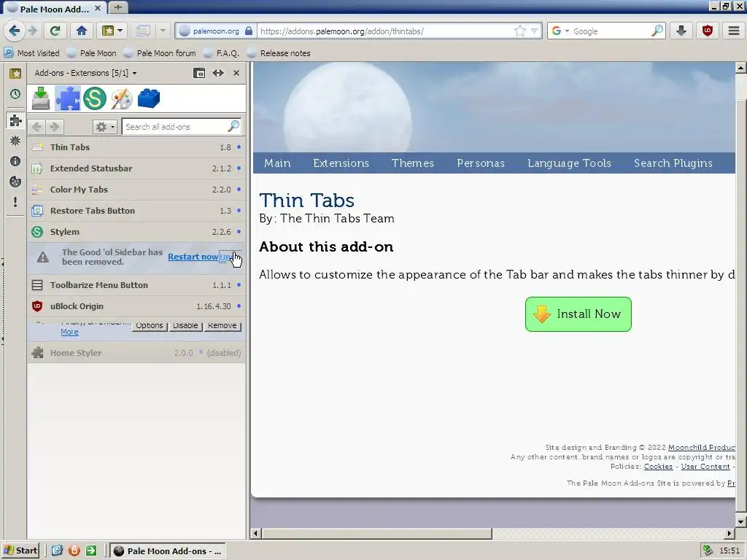
Task: Open Most Visited bookmarks folder
Action: 31,53
